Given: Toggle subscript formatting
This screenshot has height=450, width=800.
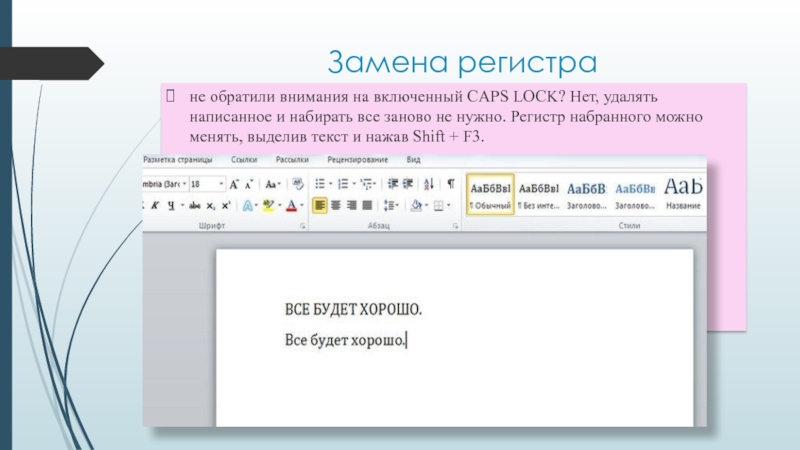Looking at the screenshot, I should point(211,205).
